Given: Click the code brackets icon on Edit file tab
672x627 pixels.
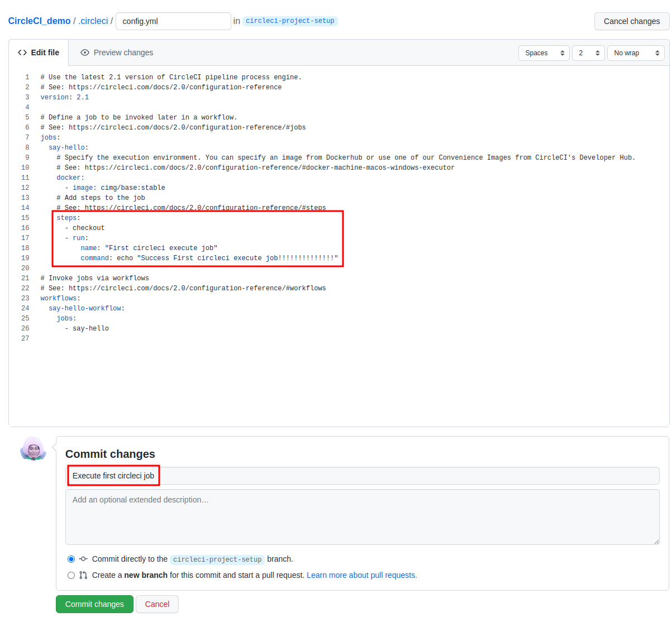Looking at the screenshot, I should pyautogui.click(x=22, y=52).
